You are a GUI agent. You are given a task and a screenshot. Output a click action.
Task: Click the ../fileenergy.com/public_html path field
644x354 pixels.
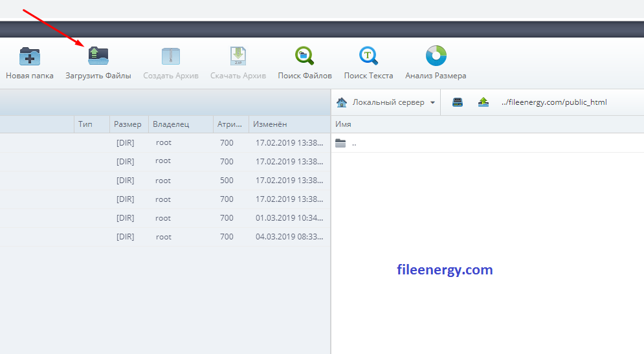553,102
